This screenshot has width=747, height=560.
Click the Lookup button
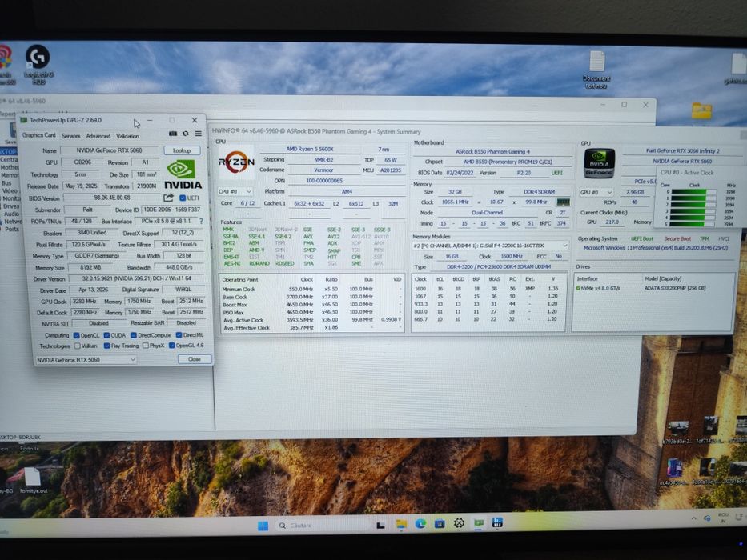(182, 150)
